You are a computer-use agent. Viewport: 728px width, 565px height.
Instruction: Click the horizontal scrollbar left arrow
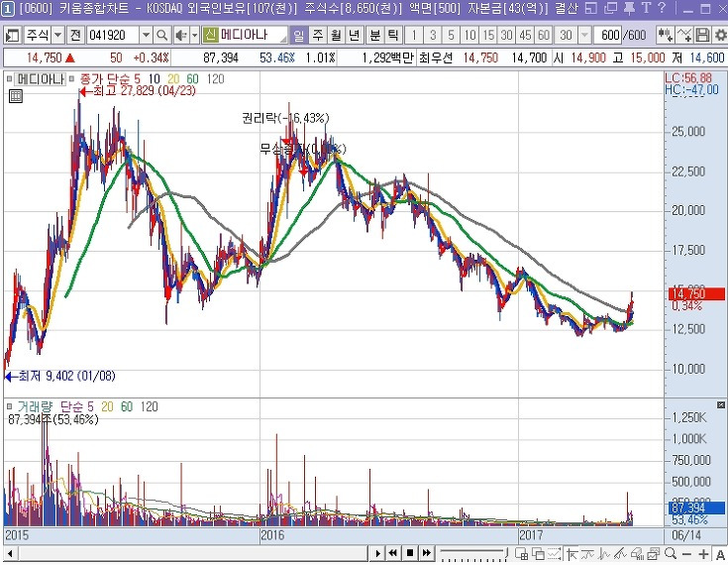click(x=9, y=554)
